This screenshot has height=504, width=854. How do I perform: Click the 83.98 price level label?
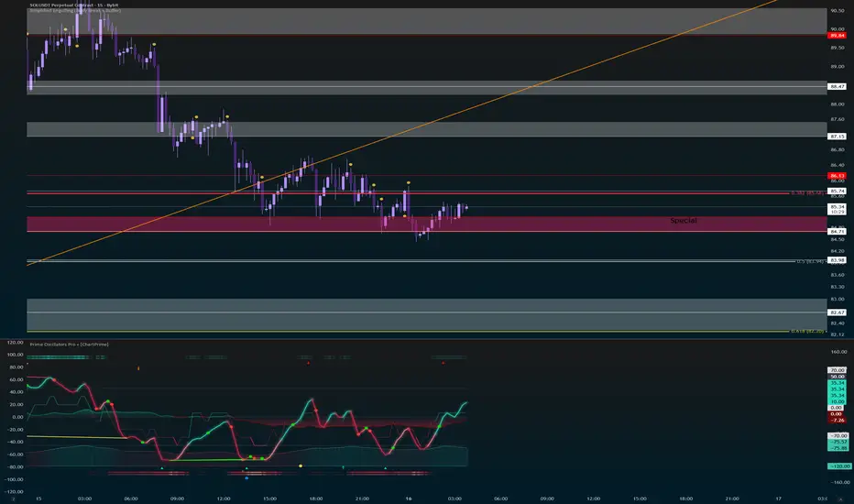click(837, 260)
